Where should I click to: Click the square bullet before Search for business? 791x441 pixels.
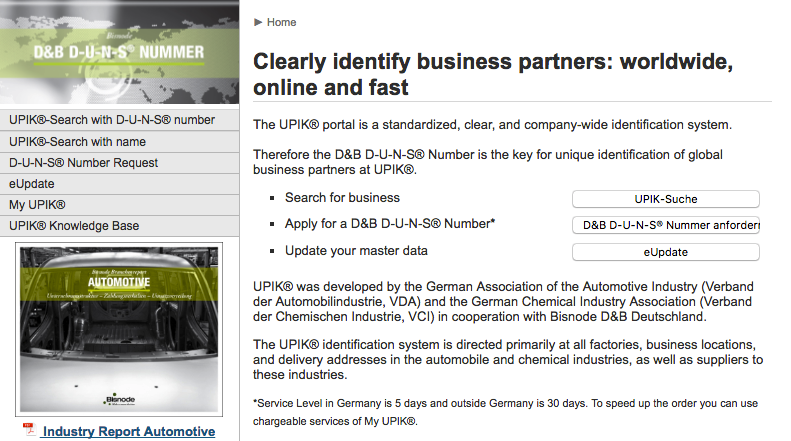coord(267,198)
